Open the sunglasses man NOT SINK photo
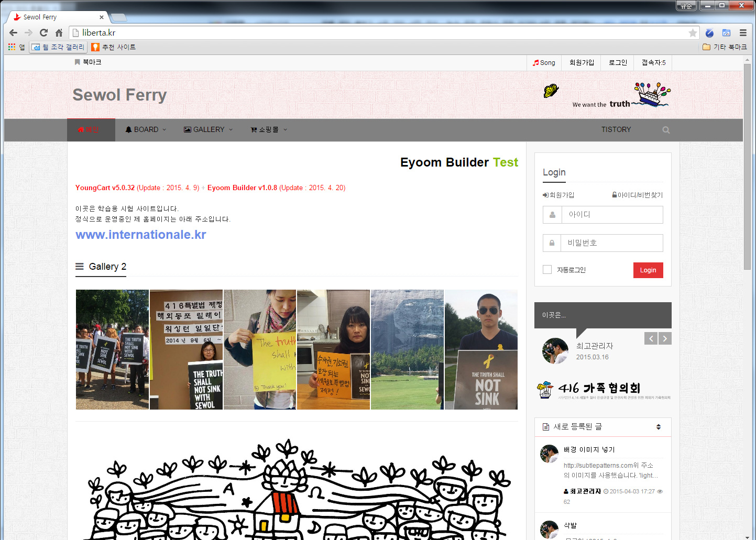Screen dimensions: 756x540 [x=481, y=349]
